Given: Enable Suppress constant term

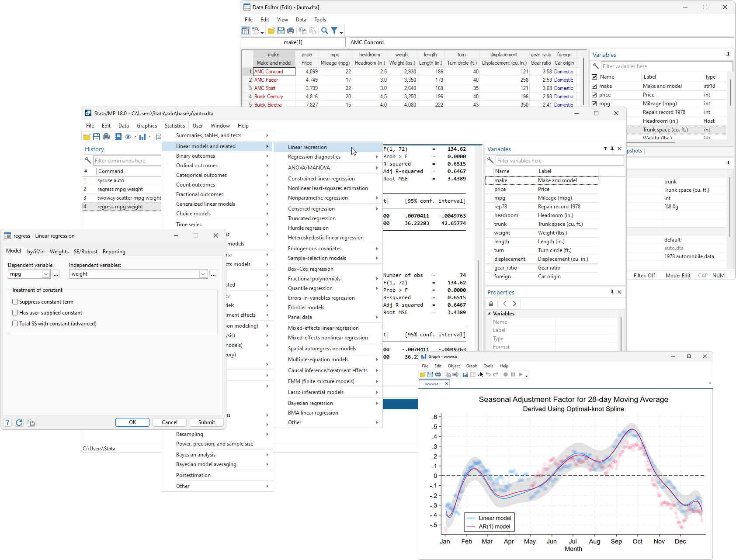Looking at the screenshot, I should pyautogui.click(x=15, y=301).
